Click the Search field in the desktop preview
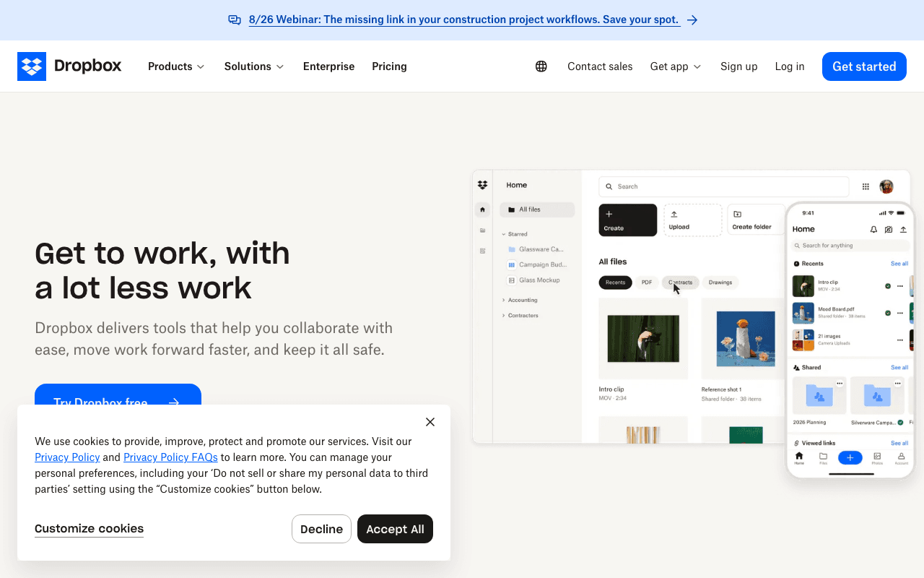This screenshot has width=924, height=578. click(x=723, y=186)
